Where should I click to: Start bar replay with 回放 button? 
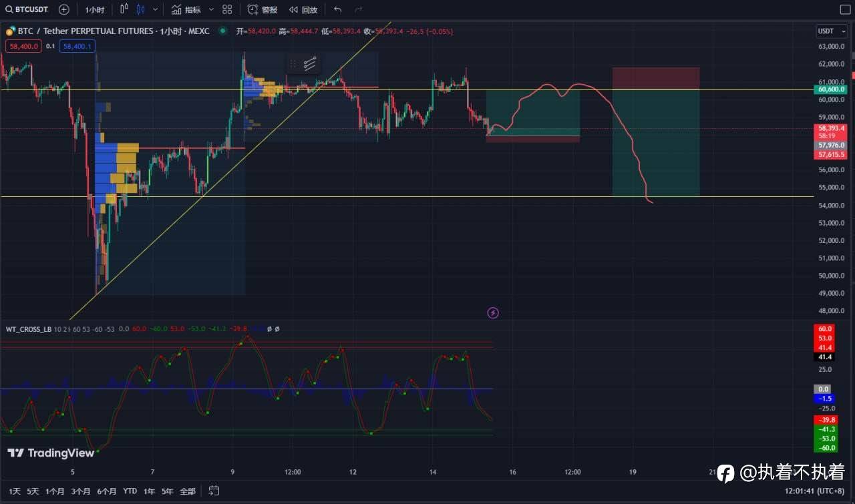[303, 9]
